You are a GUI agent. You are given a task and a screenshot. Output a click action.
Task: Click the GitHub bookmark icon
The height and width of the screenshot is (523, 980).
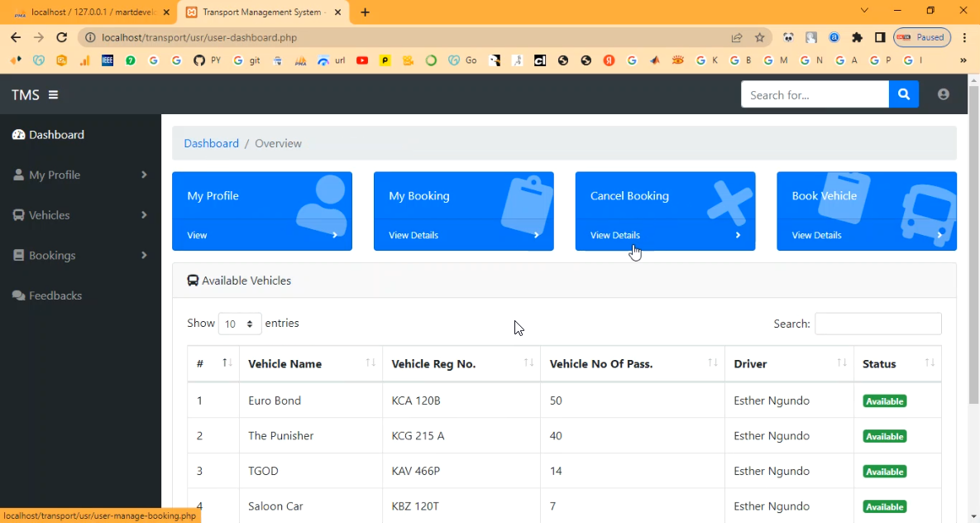(198, 60)
